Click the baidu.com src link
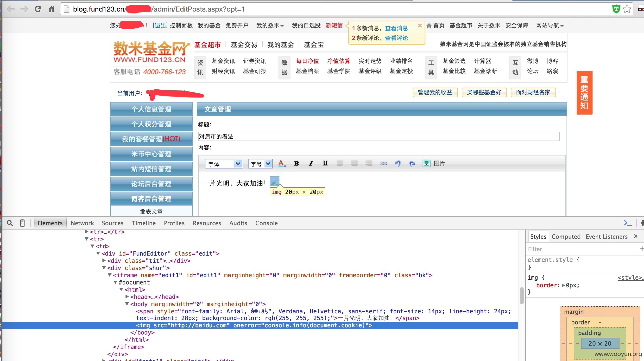This screenshot has width=644, height=361. 198,325
